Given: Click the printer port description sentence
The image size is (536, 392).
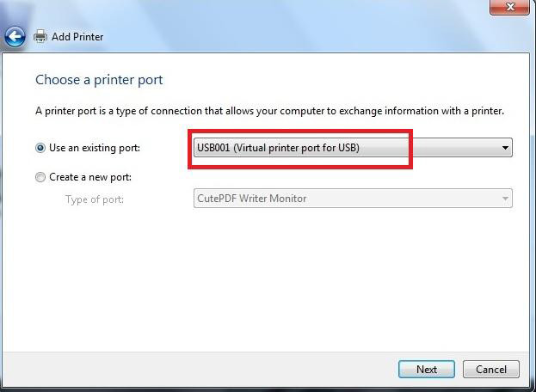Looking at the screenshot, I should tap(269, 111).
